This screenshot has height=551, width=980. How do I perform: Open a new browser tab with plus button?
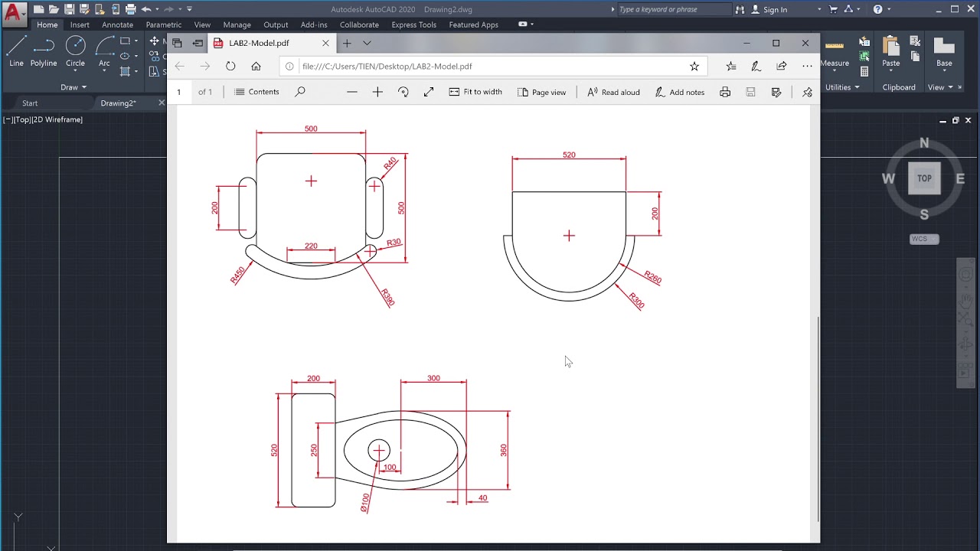[x=346, y=43]
